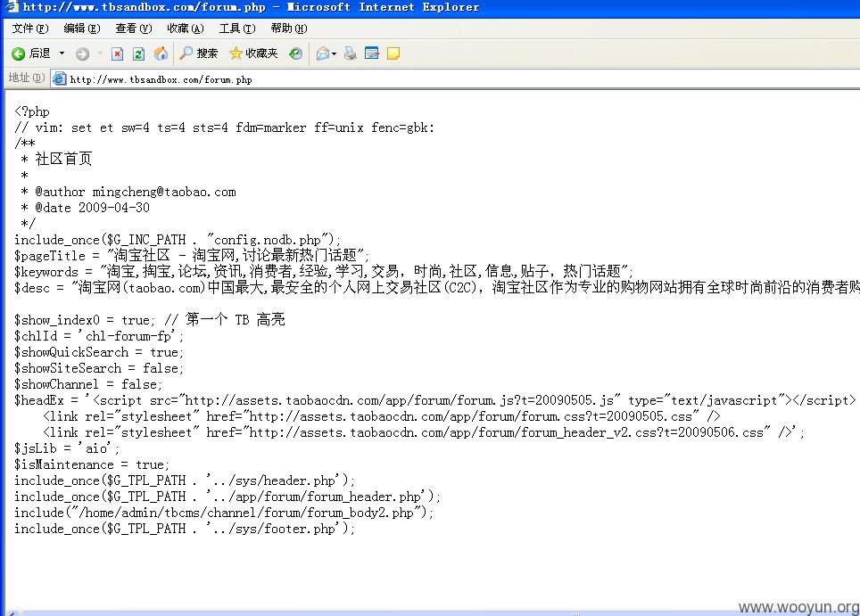Click the Internet Explorer title bar icon
The height and width of the screenshot is (616, 860).
11,6
